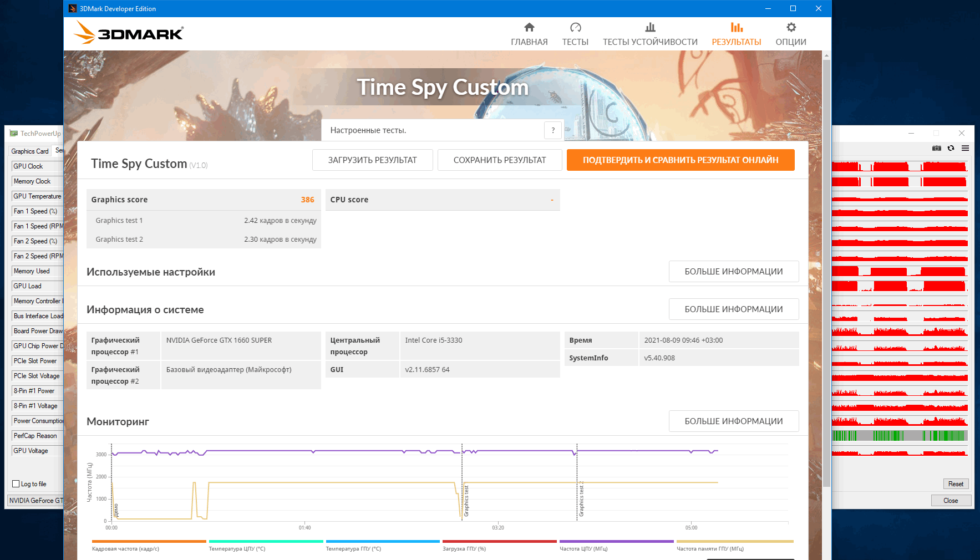Click the 3DMark Developer Edition title bar icon
Viewport: 980px width, 560px height.
click(73, 8)
